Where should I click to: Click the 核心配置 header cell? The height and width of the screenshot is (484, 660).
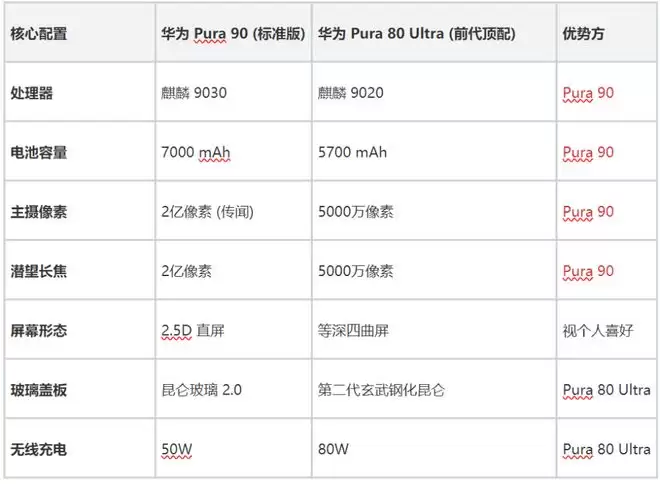39,33
